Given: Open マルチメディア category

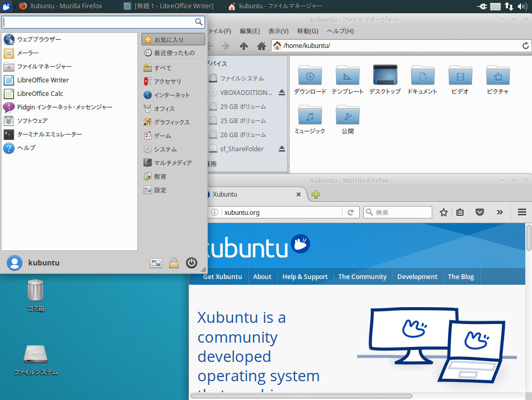Looking at the screenshot, I should (x=173, y=163).
